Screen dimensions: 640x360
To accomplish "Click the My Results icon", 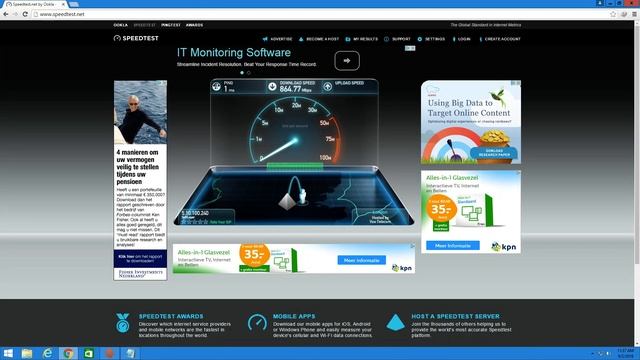I will (x=348, y=39).
